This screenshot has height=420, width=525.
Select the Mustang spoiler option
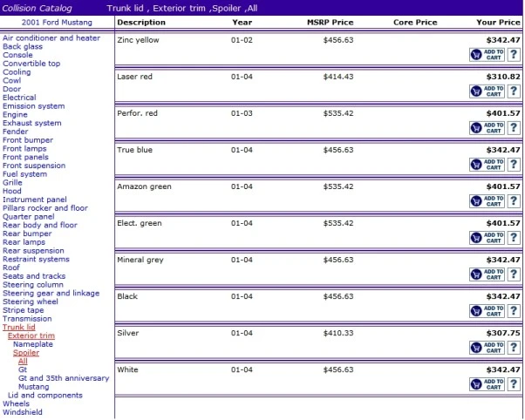pyautogui.click(x=33, y=387)
